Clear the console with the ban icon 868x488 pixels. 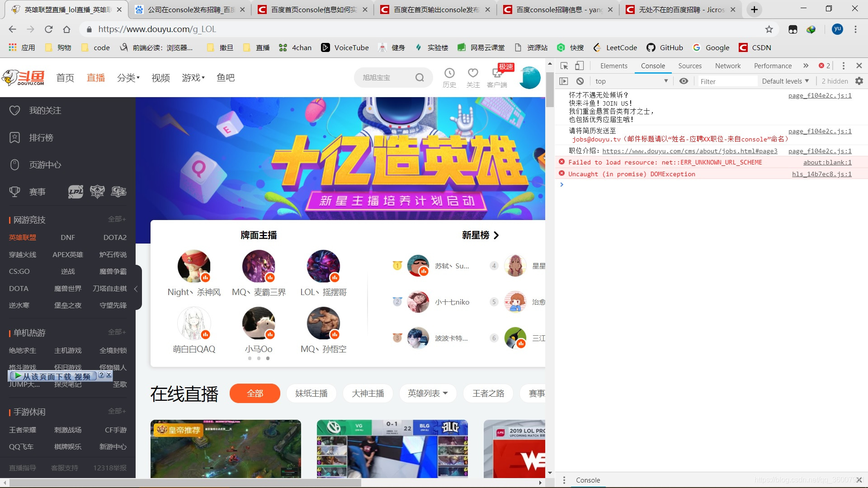tap(580, 81)
